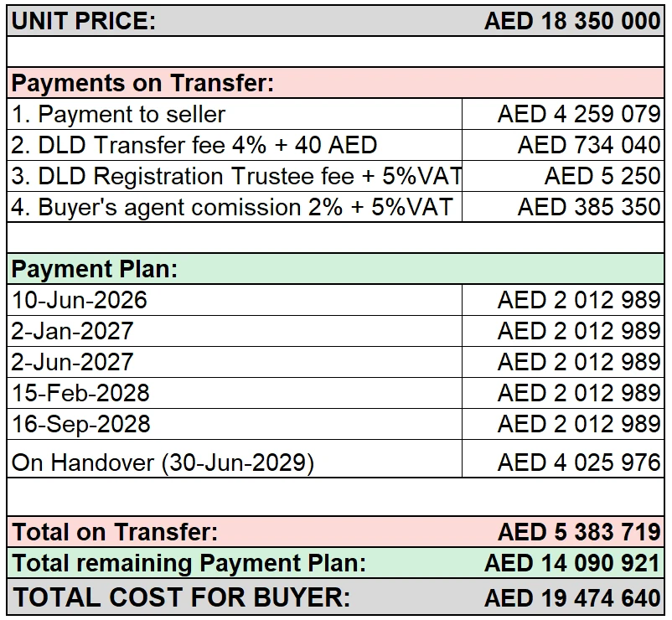Select the Payment to seller label cell
This screenshot has height=620, width=672.
(x=235, y=114)
